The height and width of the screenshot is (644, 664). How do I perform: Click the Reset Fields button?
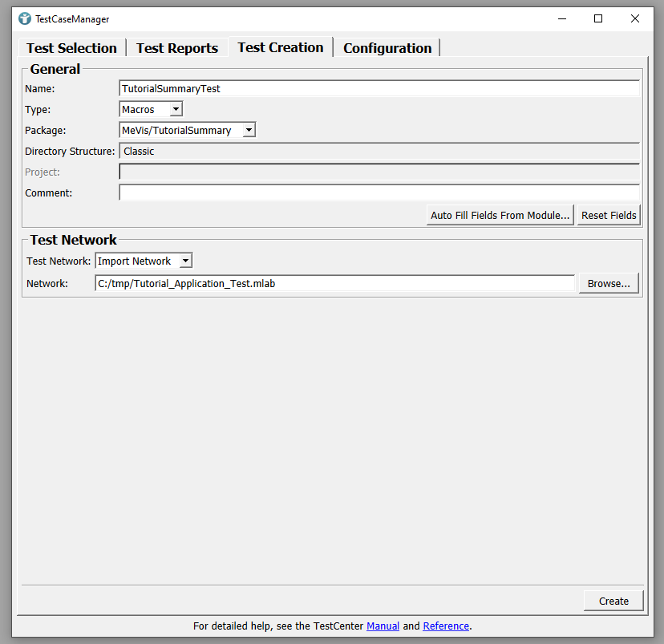(609, 215)
